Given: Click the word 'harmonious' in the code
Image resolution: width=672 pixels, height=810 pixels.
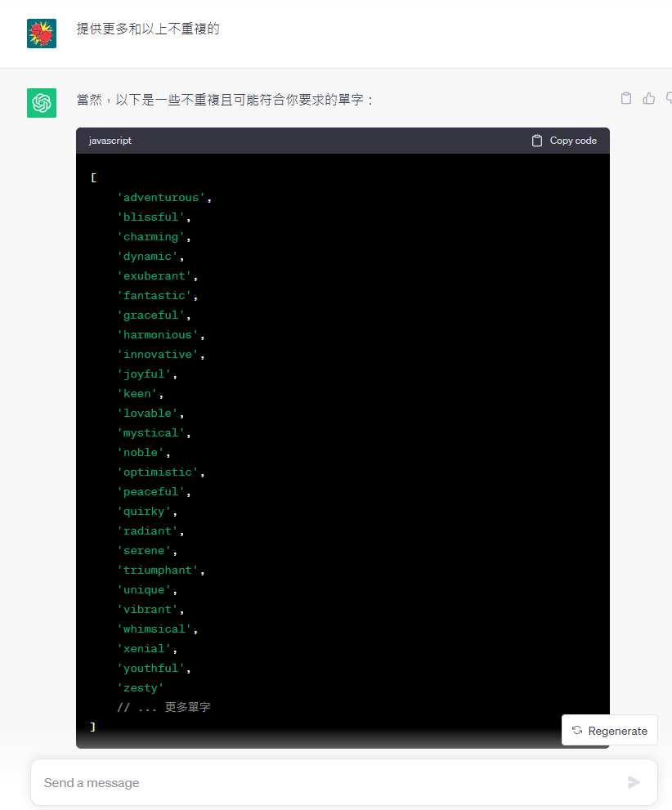Looking at the screenshot, I should point(158,335).
